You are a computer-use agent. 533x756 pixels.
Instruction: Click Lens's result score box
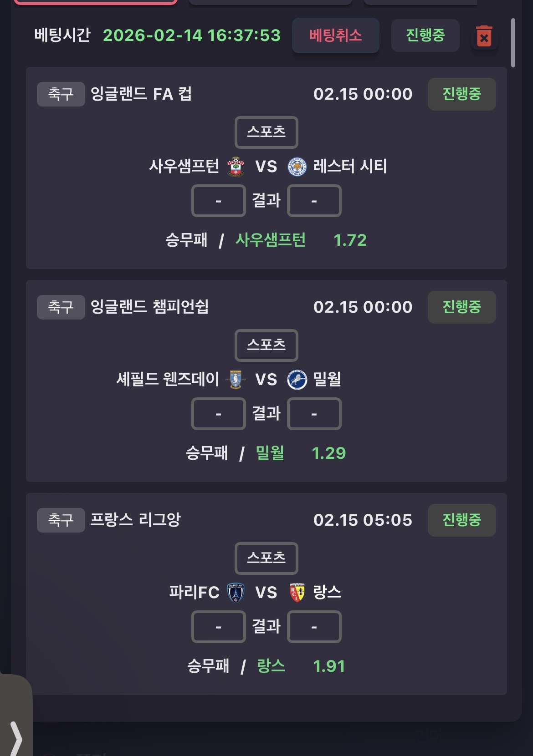tap(314, 627)
